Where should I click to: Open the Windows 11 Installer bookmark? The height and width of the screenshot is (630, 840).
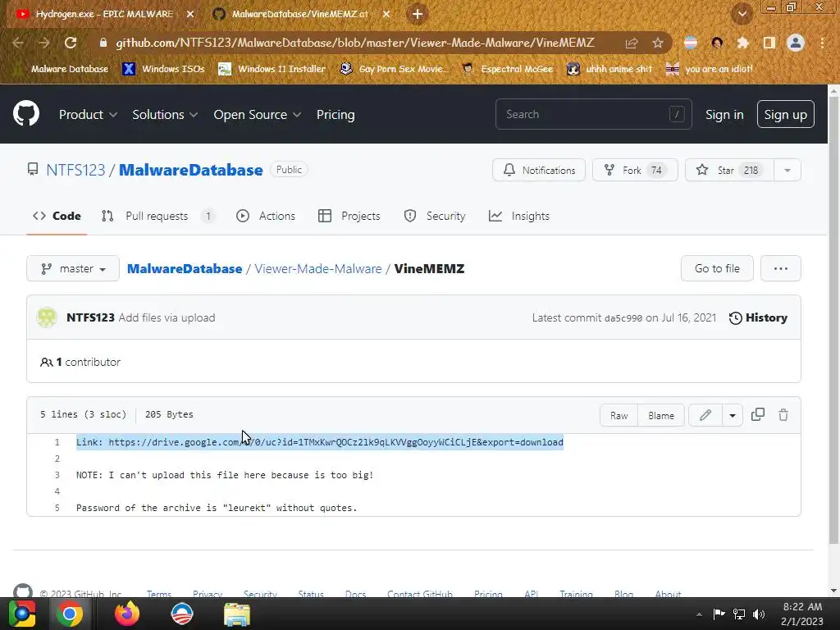(x=272, y=69)
